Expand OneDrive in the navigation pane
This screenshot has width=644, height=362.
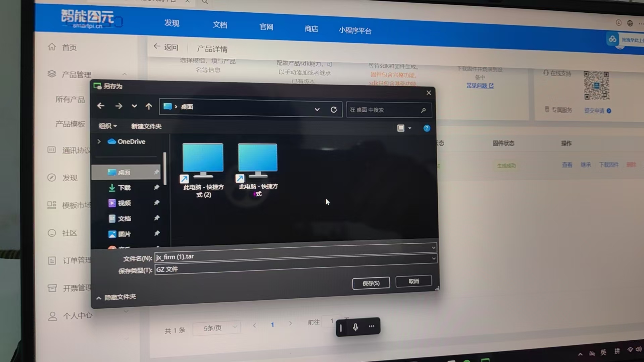coord(99,141)
